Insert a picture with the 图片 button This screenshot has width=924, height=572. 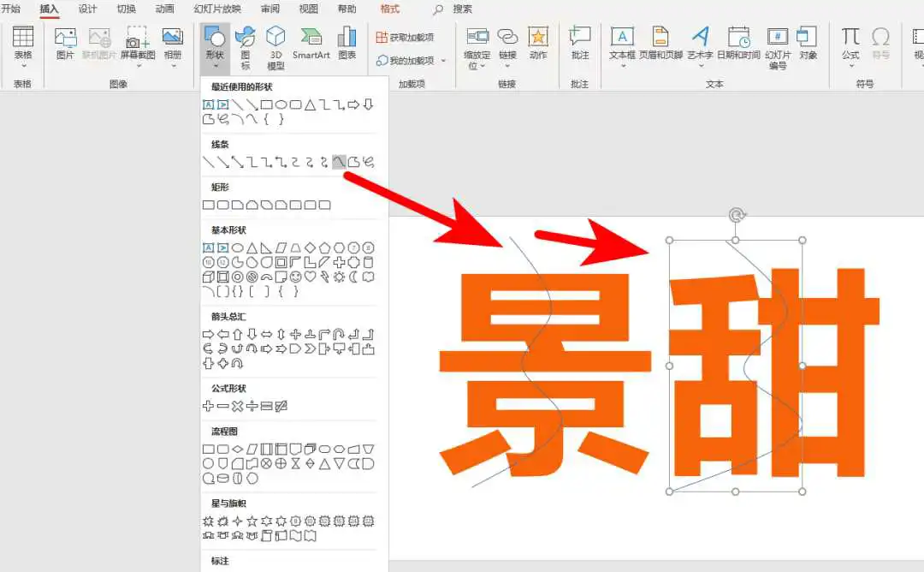point(65,43)
